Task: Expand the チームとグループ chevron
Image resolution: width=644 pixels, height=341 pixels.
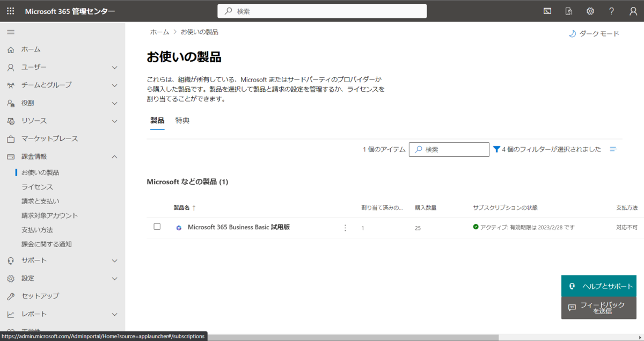Action: coord(114,85)
